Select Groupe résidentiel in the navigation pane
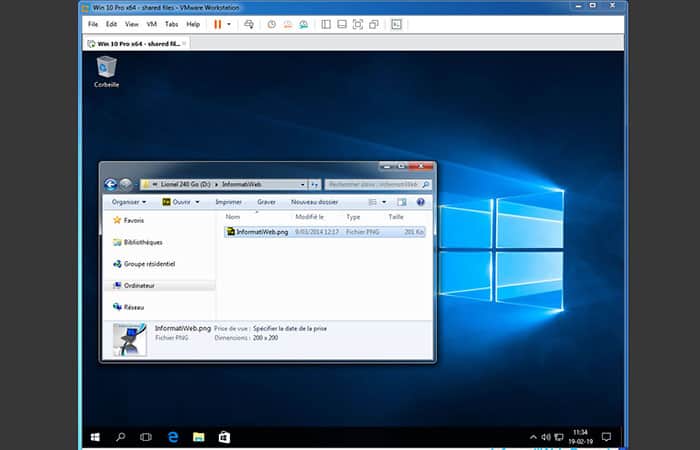This screenshot has width=700, height=450. (144, 264)
